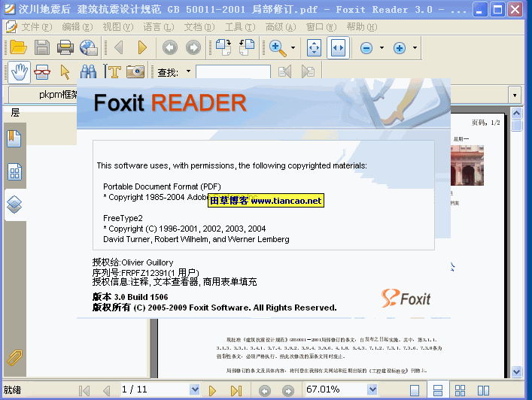Go to next page in status bar

212,390
